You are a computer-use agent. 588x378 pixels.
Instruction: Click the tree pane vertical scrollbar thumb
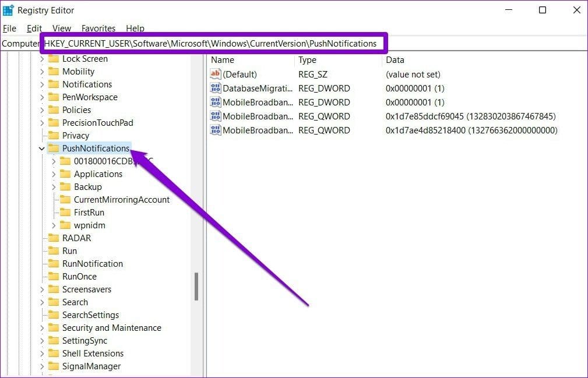click(196, 287)
